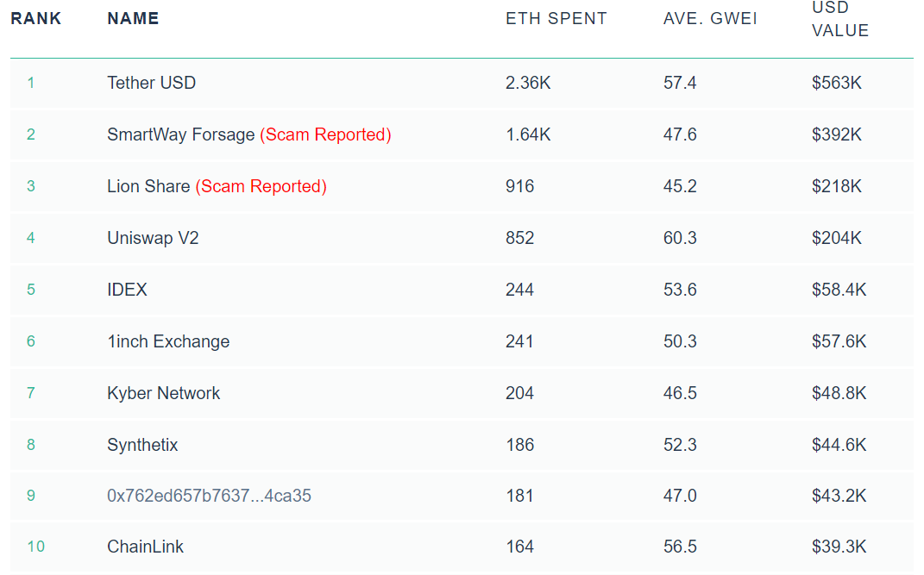924x575 pixels.
Task: Open the Tether USD entry
Action: pos(151,83)
